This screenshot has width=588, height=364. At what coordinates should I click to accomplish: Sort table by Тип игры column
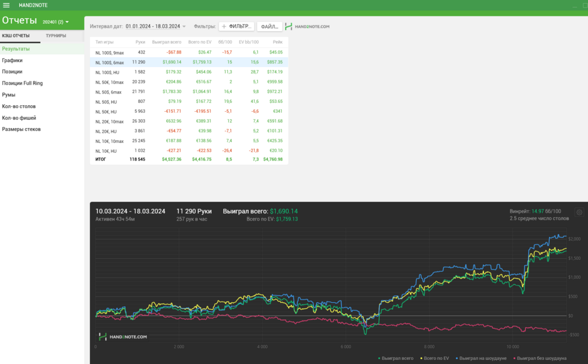point(104,42)
